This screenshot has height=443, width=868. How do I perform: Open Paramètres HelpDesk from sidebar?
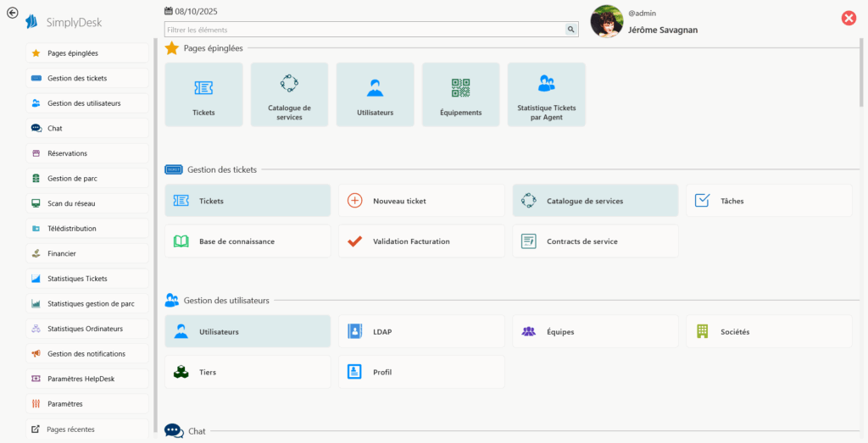[x=86, y=379]
